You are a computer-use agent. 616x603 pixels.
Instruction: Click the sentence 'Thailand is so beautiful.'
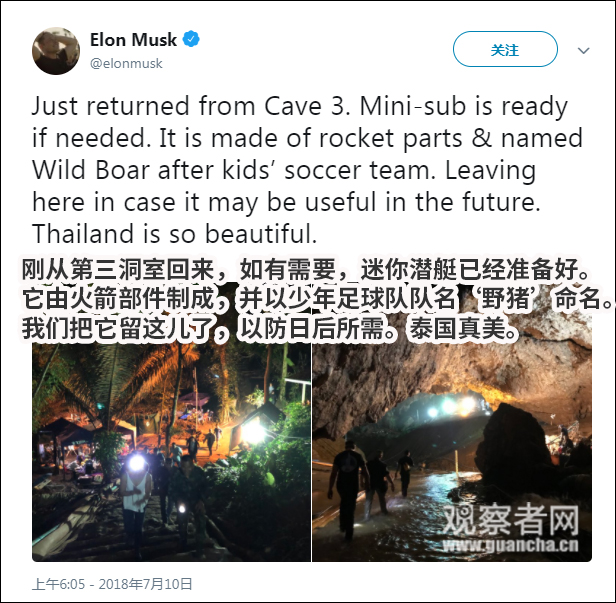tap(174, 234)
